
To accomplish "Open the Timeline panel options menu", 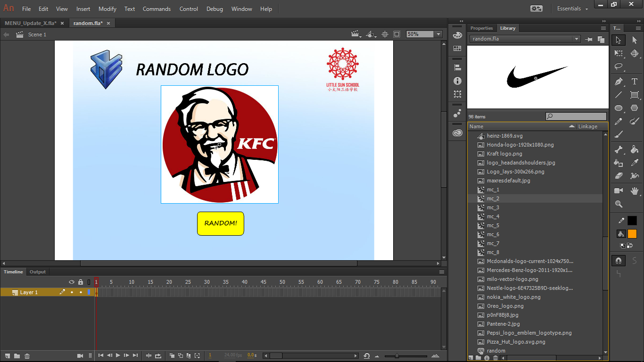I will 442,272.
